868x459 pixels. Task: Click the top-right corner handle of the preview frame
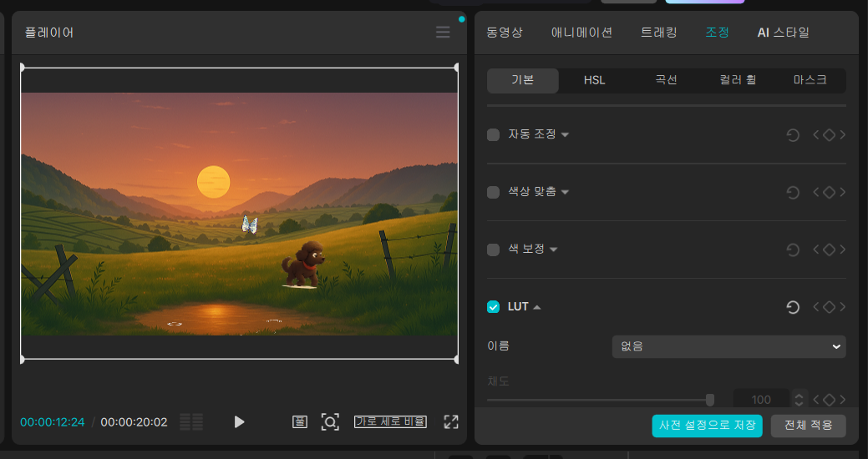pyautogui.click(x=456, y=68)
